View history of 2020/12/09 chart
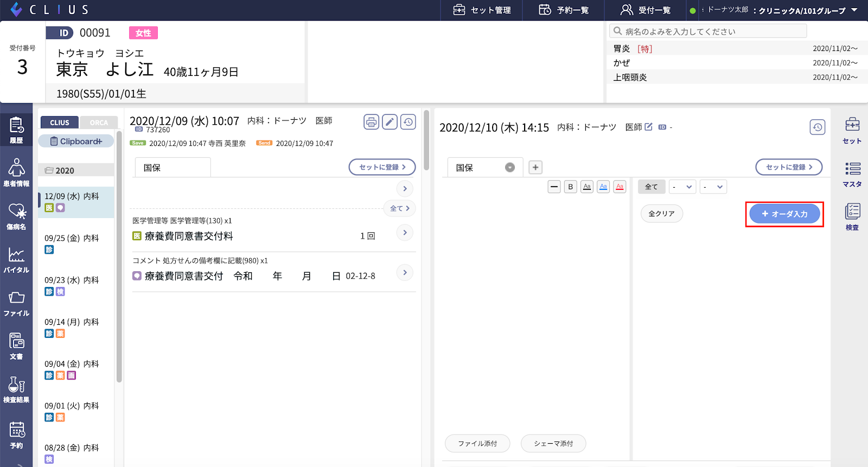Screen dimensions: 868x467 coord(408,122)
